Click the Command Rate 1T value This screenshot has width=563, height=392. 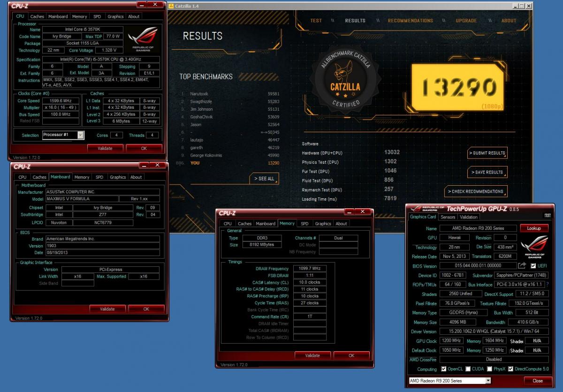pos(310,317)
